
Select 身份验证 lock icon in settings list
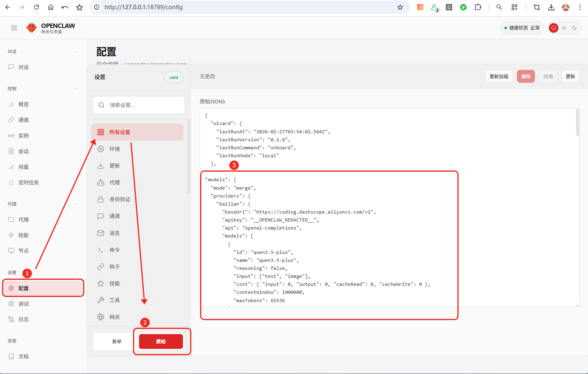tap(101, 199)
